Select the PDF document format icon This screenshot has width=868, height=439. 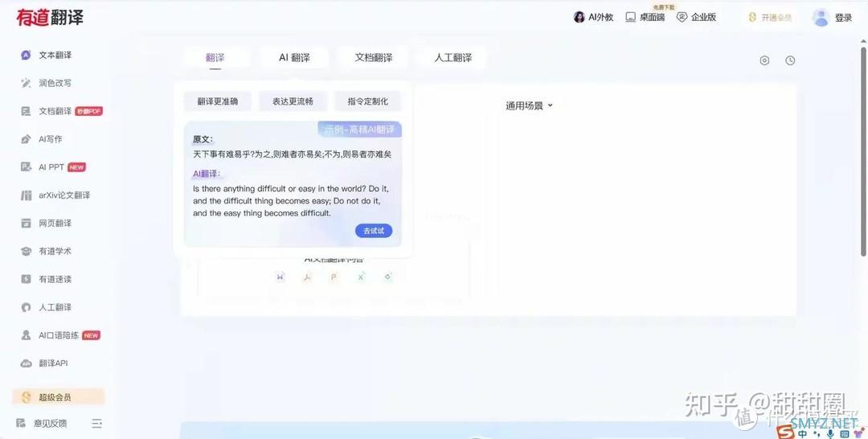[x=307, y=277]
